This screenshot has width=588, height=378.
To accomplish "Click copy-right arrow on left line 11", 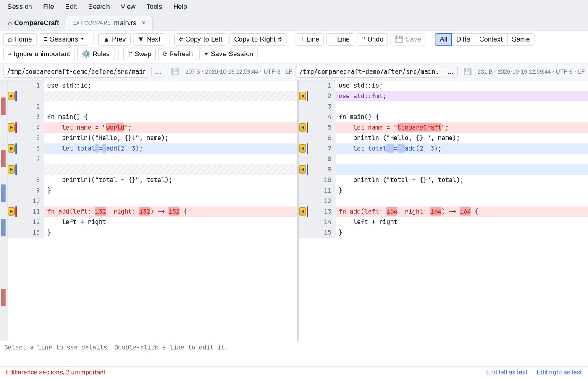I will click(11, 211).
